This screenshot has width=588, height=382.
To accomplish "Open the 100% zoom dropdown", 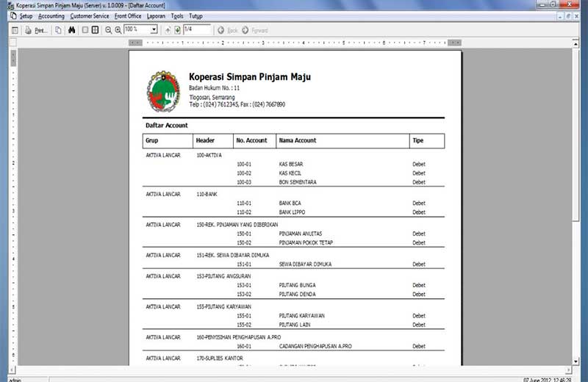I will 154,30.
